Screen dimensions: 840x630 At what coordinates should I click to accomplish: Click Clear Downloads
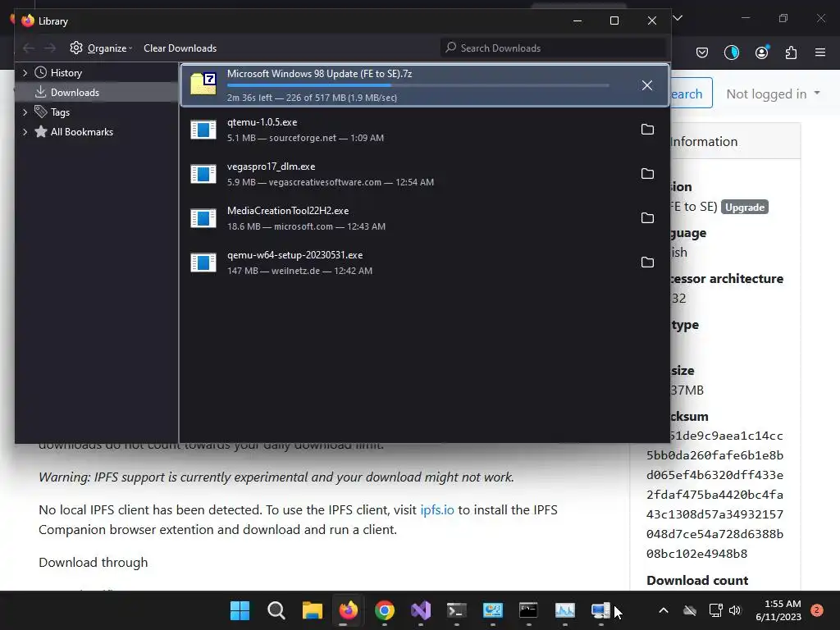[180, 48]
